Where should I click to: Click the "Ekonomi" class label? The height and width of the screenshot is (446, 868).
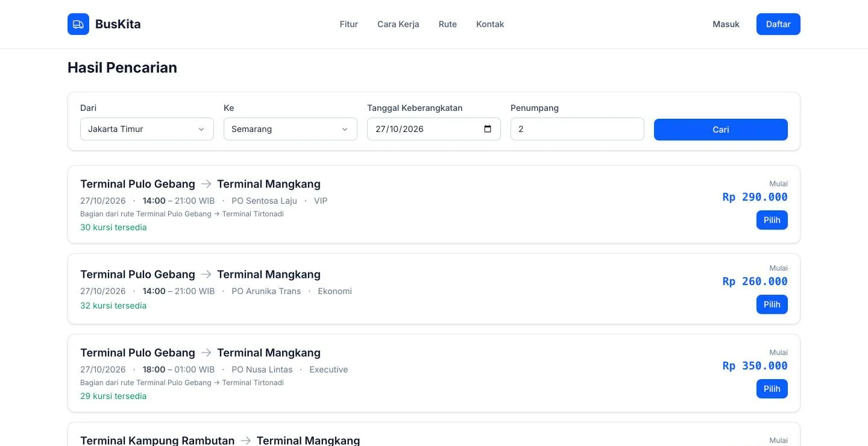coord(335,291)
